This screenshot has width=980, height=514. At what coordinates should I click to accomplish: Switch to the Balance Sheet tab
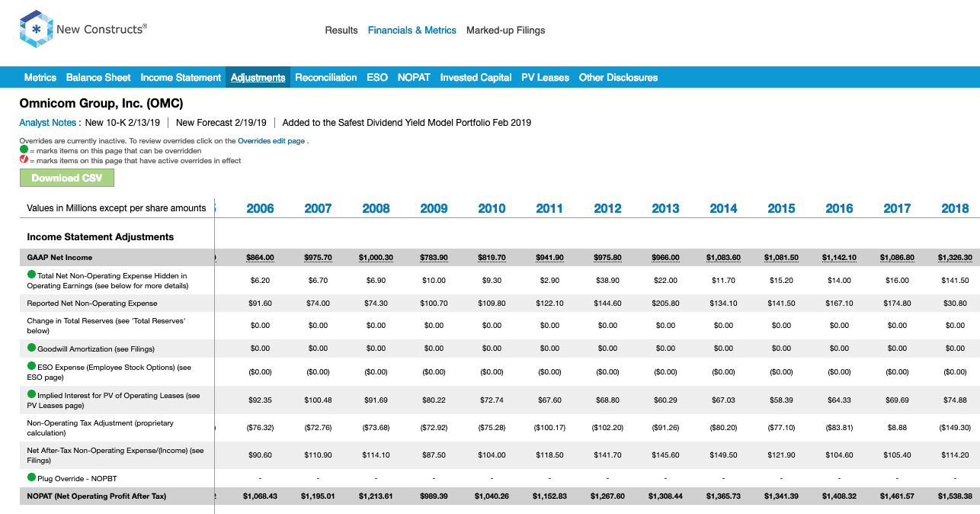98,77
